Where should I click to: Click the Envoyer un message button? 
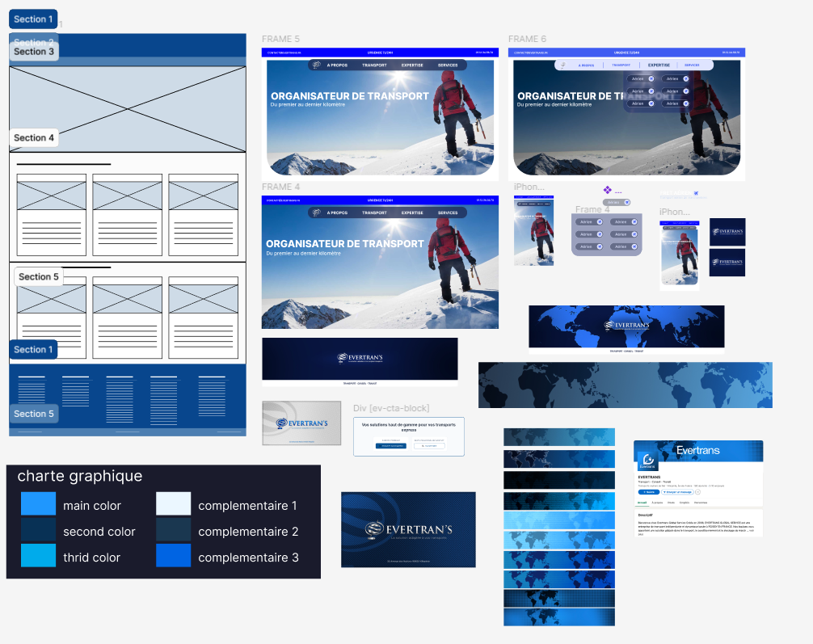[x=676, y=491]
